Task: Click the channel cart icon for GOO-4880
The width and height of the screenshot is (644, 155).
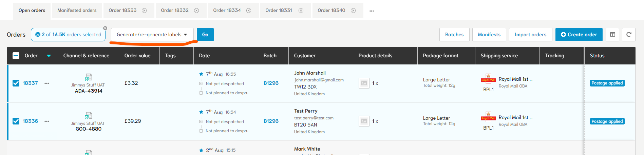Action: 89,116
